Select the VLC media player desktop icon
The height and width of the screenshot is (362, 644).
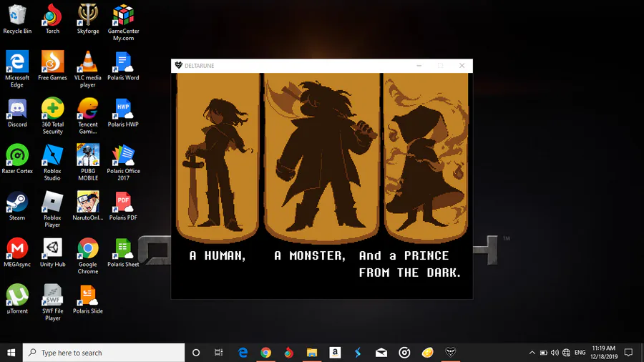click(88, 69)
